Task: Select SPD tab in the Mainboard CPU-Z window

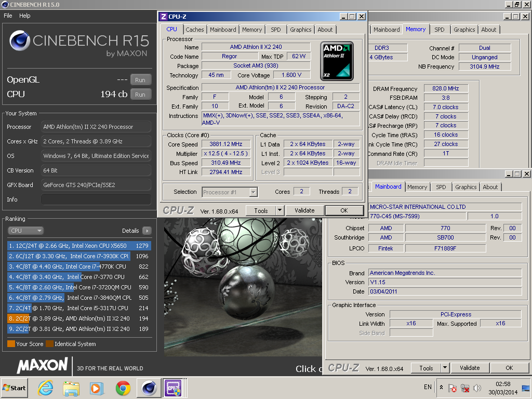Action: point(441,187)
